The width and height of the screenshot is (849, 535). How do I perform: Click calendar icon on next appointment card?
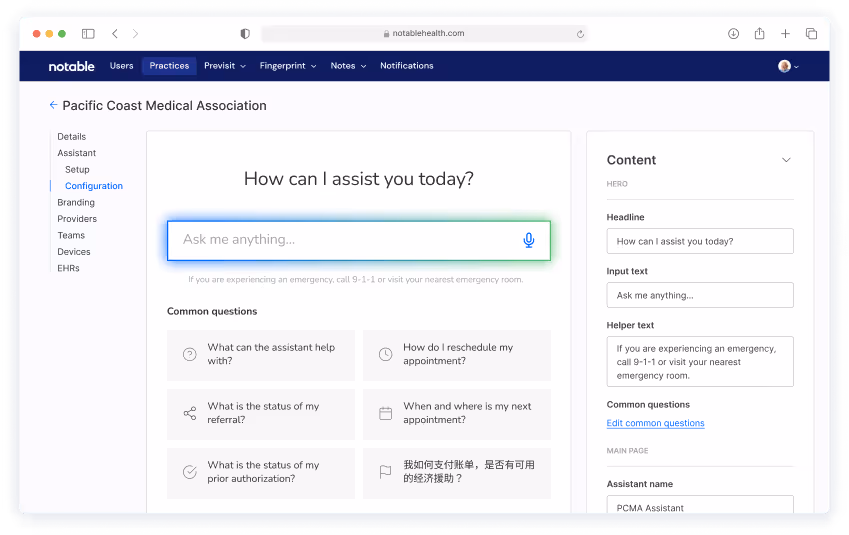385,413
